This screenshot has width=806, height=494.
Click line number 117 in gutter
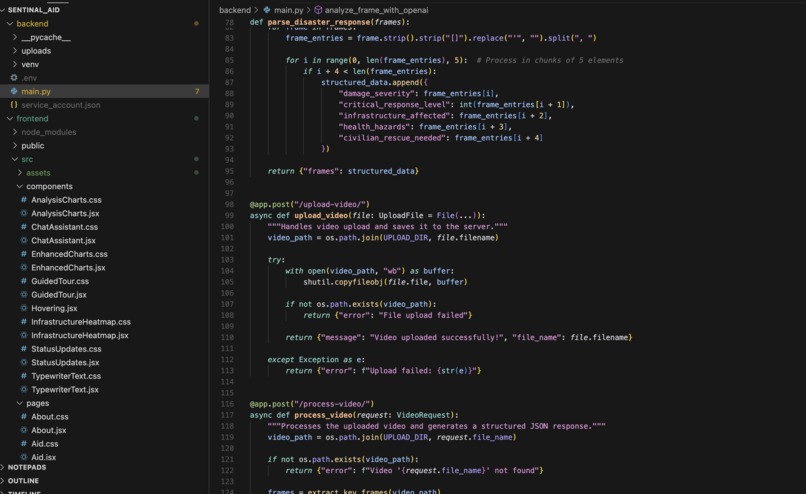point(227,415)
